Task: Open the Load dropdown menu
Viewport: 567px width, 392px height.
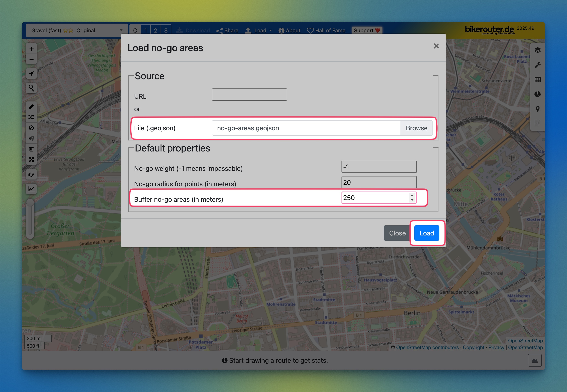Action: click(259, 30)
